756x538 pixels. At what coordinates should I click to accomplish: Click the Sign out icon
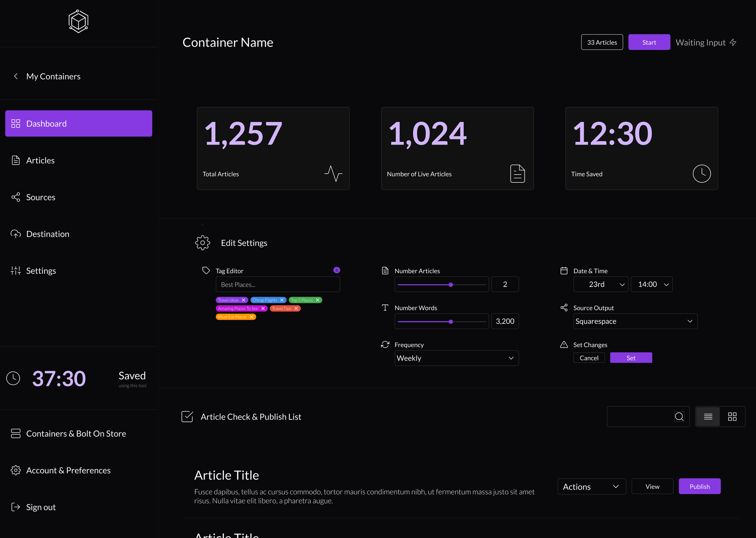[x=15, y=507]
